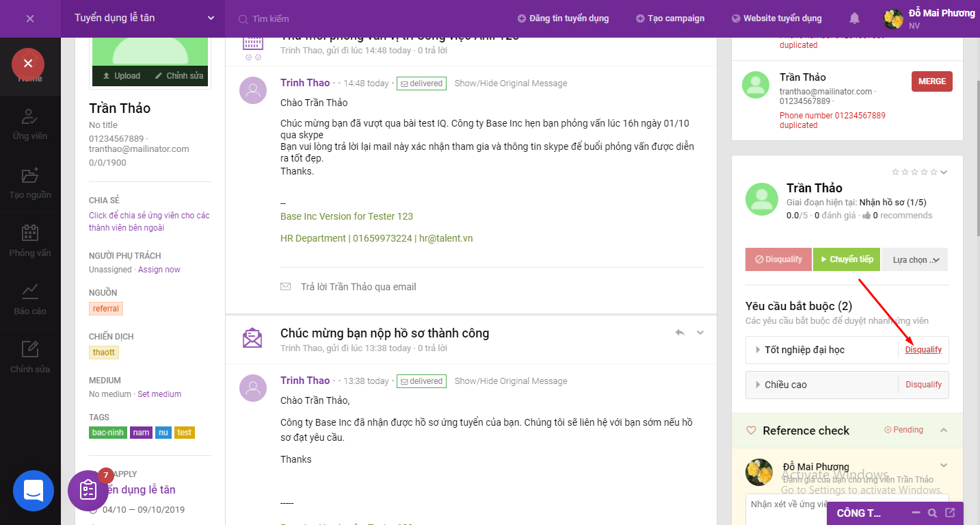This screenshot has height=525, width=980.
Task: Click Show/Hide Original Message on 14:48 email
Action: (x=511, y=84)
